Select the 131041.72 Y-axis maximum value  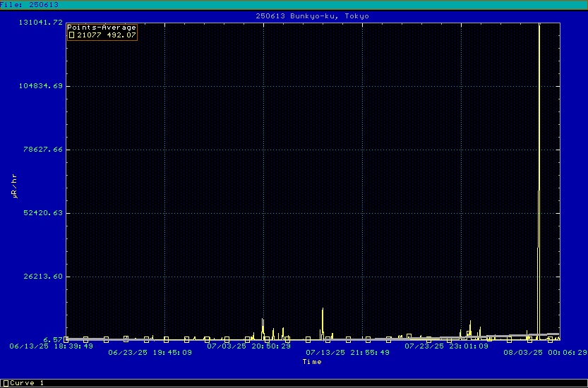click(x=41, y=23)
